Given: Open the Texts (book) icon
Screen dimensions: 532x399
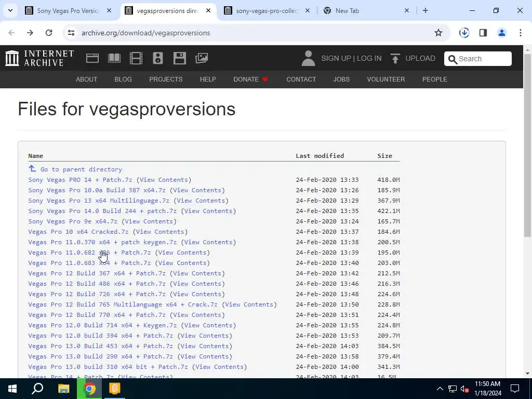Looking at the screenshot, I should (x=114, y=58).
